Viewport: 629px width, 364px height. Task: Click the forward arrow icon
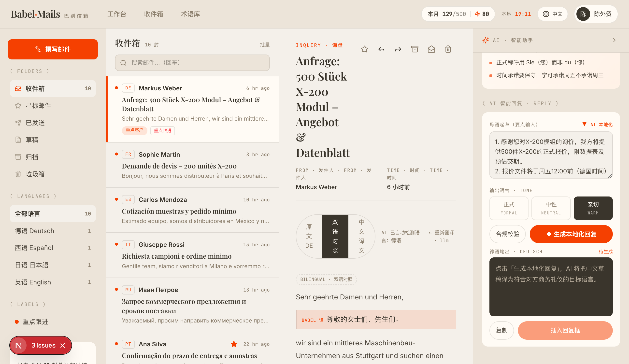pyautogui.click(x=398, y=49)
